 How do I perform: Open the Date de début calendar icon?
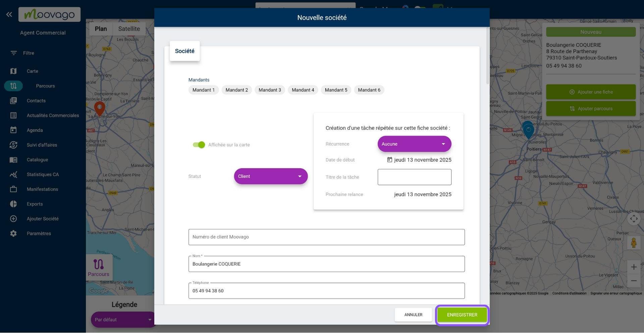pos(389,160)
